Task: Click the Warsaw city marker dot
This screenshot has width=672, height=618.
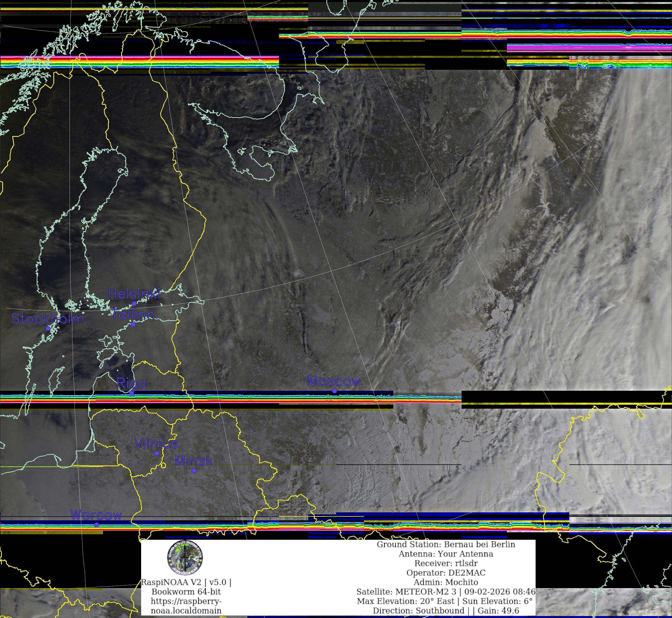Action: click(96, 525)
